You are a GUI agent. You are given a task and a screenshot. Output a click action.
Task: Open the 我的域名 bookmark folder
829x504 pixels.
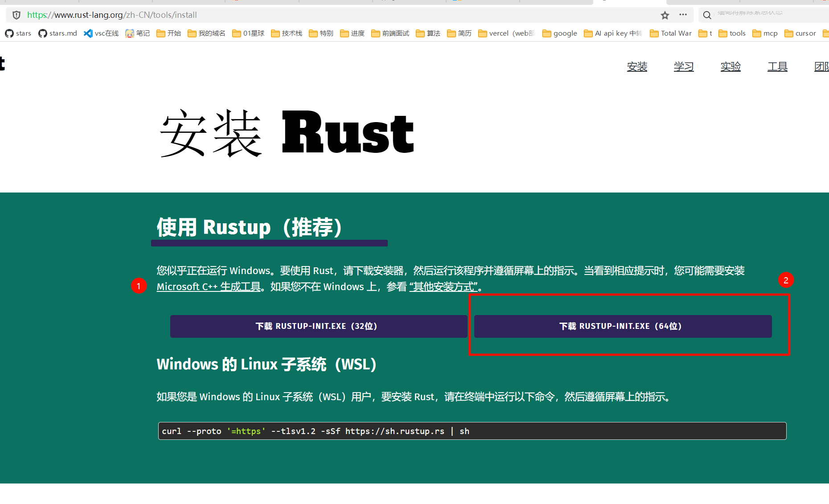pos(206,33)
